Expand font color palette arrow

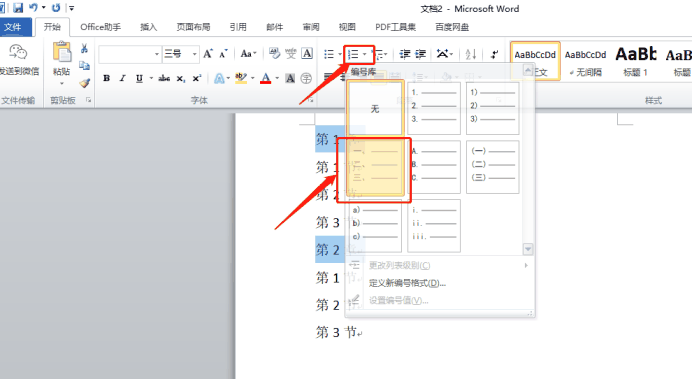click(277, 78)
